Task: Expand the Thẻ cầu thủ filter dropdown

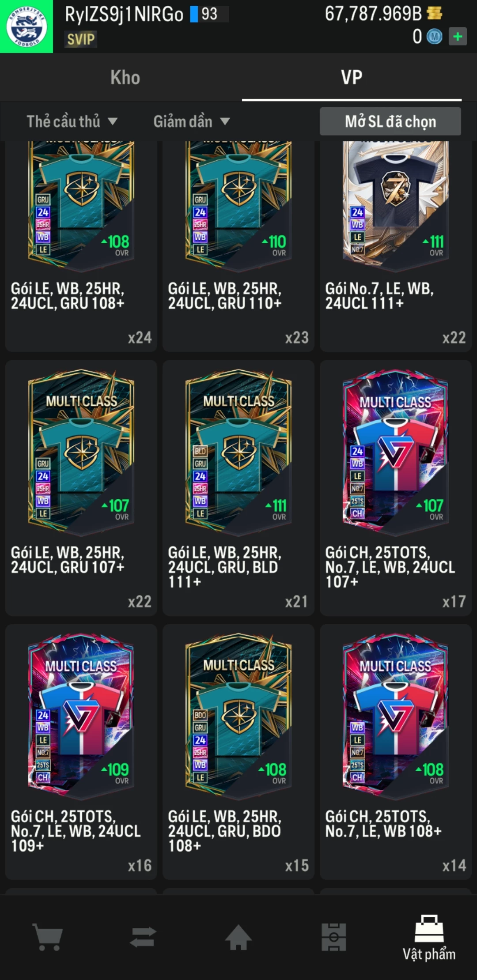Action: pyautogui.click(x=72, y=121)
